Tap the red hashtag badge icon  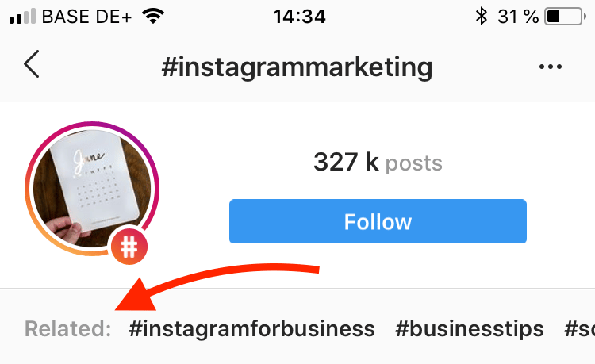tap(129, 247)
